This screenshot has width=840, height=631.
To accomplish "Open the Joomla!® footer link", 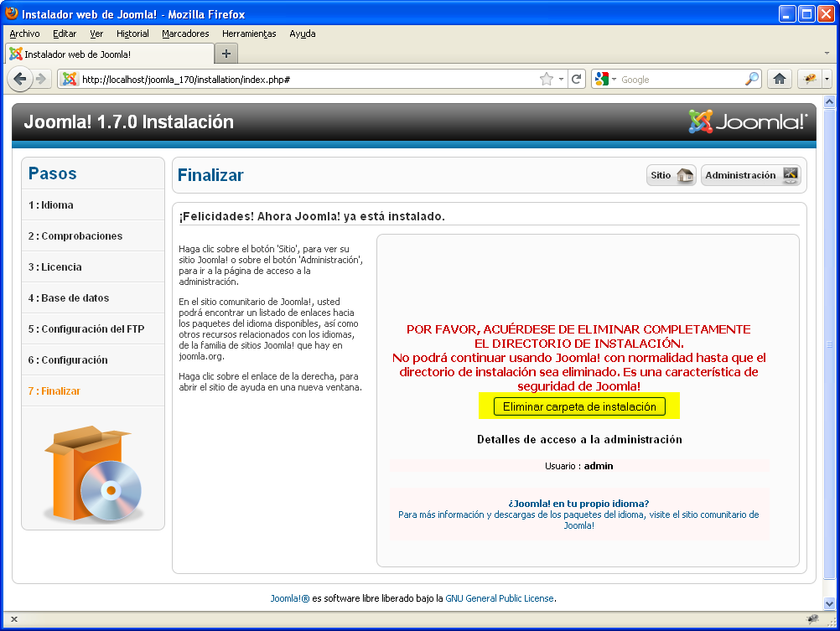I will coord(290,598).
